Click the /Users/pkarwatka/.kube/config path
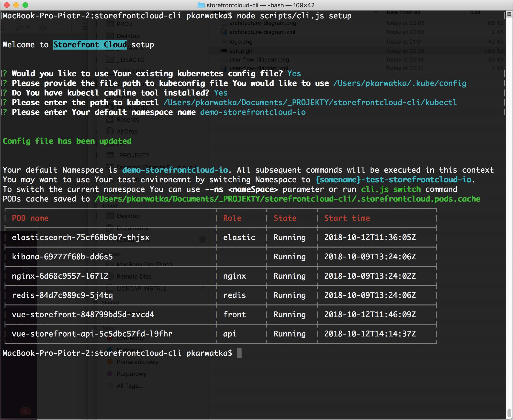The width and height of the screenshot is (513, 420). pos(400,83)
